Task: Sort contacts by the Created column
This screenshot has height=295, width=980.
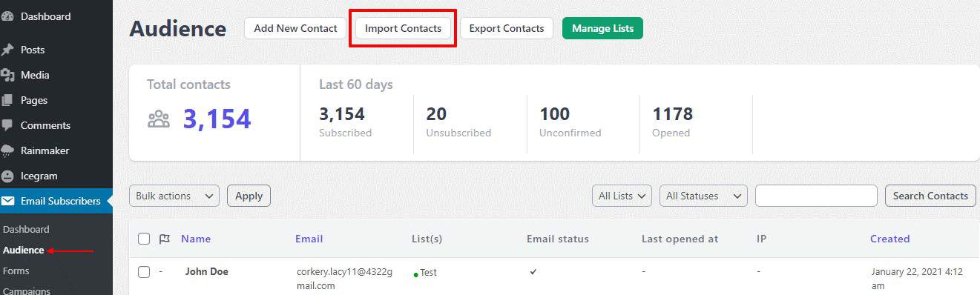Action: (x=889, y=239)
